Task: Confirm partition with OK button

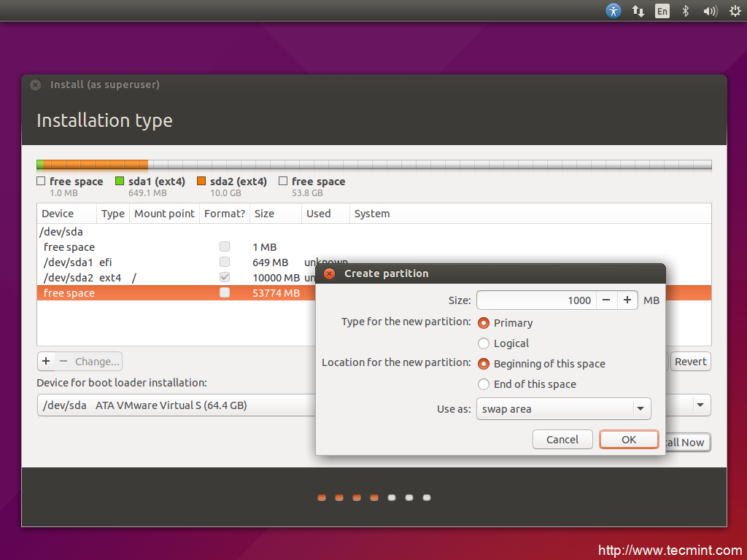Action: pyautogui.click(x=628, y=440)
